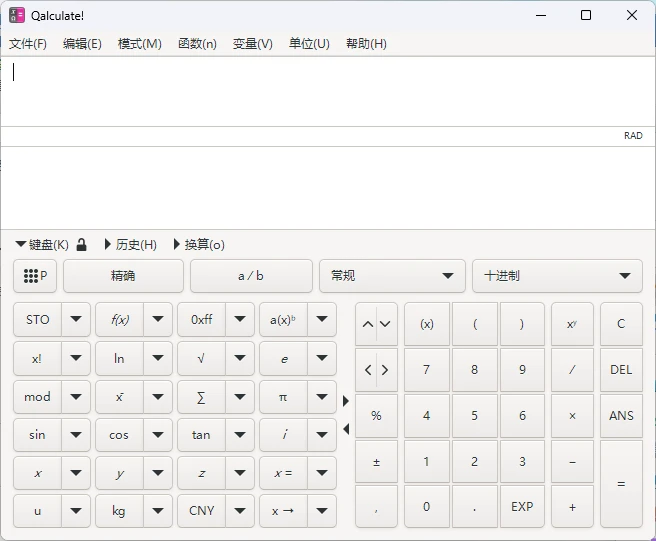
Task: Open the keypad programming mode button
Action: click(35, 276)
